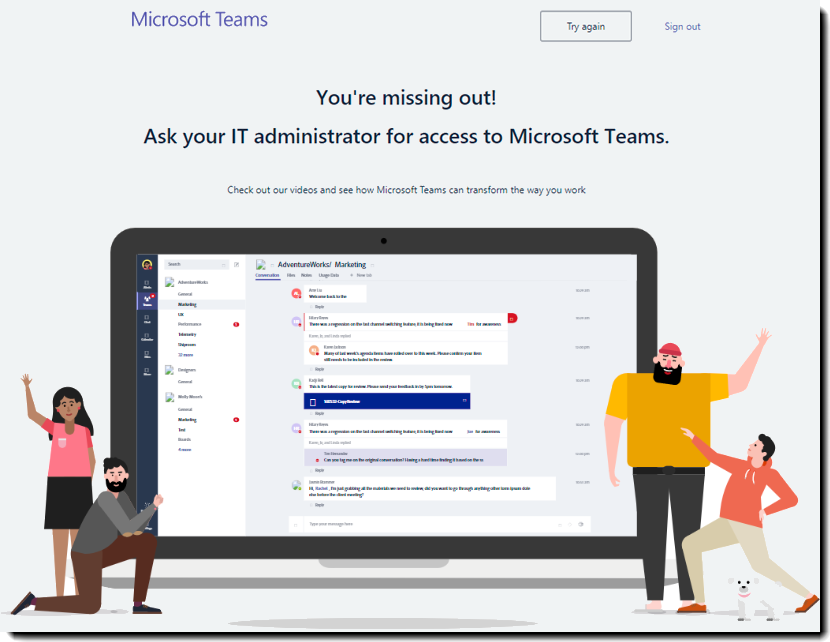Click the compose icon beside the search bar

click(236, 264)
